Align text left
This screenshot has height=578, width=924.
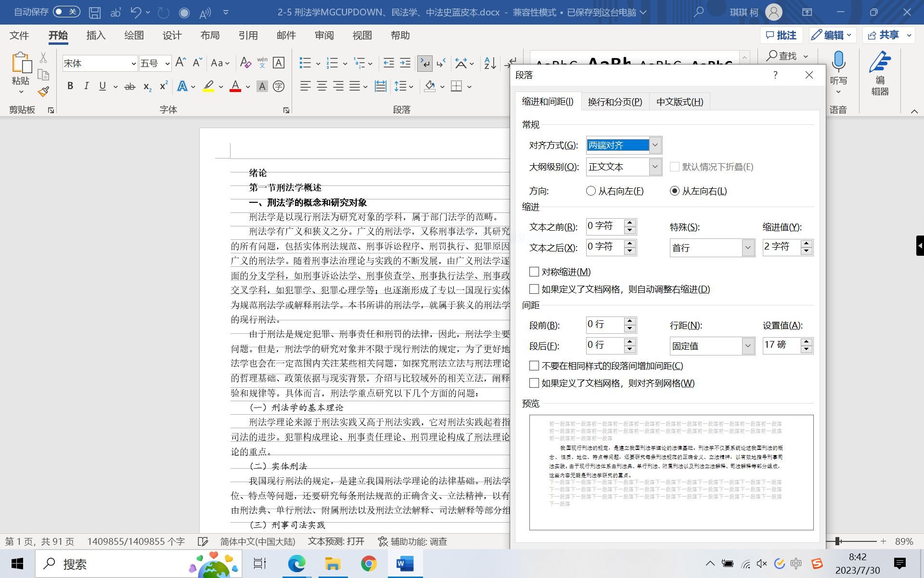[x=305, y=86]
